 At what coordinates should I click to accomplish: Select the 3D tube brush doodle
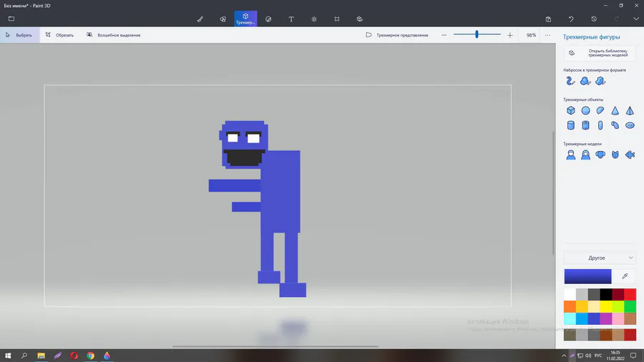pos(570,81)
